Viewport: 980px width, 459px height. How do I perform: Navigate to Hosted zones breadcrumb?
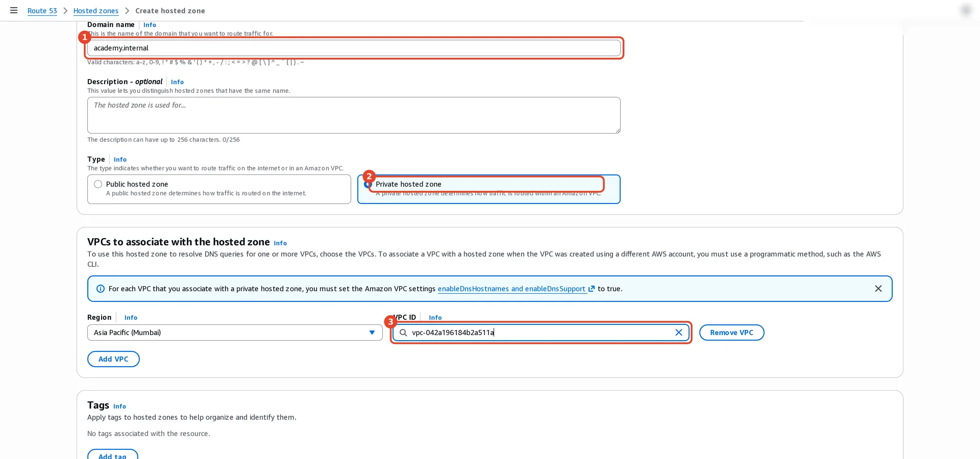point(95,11)
